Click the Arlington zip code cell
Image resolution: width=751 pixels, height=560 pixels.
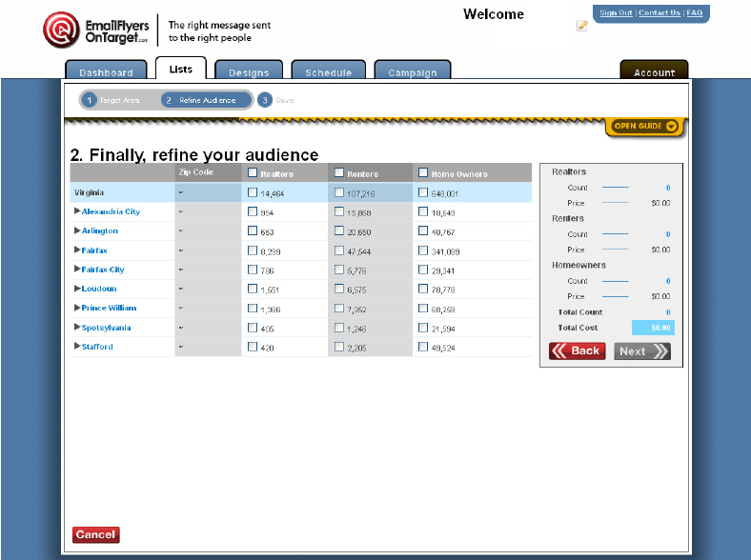point(208,230)
